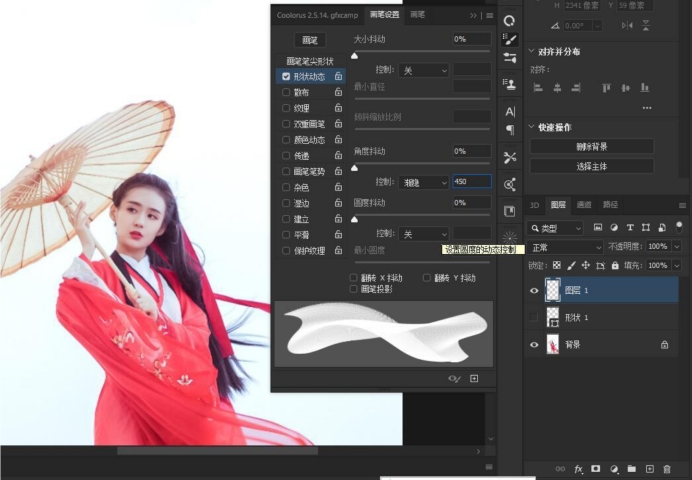Open the History panel icon in side strip
692x480 pixels.
pyautogui.click(x=510, y=21)
